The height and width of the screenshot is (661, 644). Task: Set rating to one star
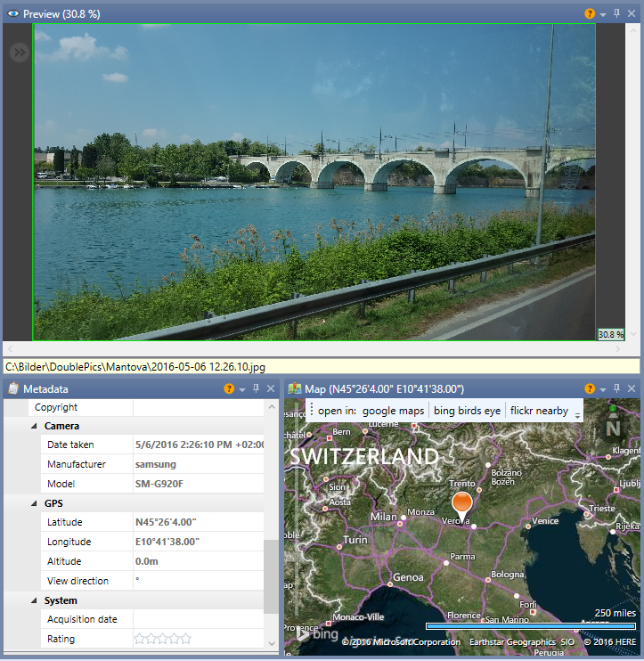140,639
